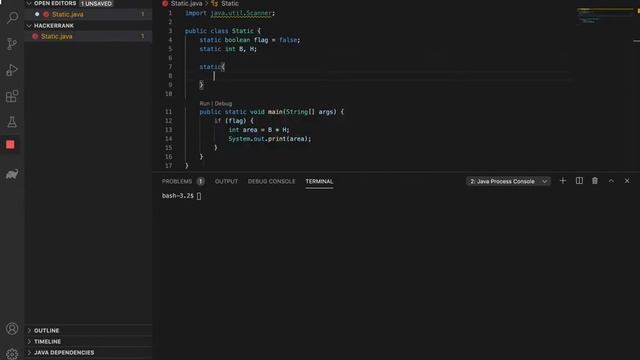Screen dimensions: 640x360
Task: Collapse the HACKERRANK folder section
Action: tap(54, 25)
